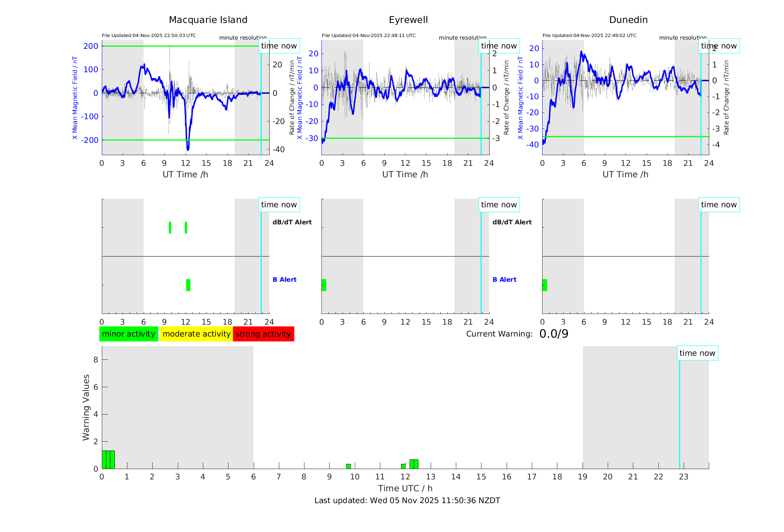Click the Macquarie Island plot title
Viewport: 784px width, 532px height.
point(208,20)
